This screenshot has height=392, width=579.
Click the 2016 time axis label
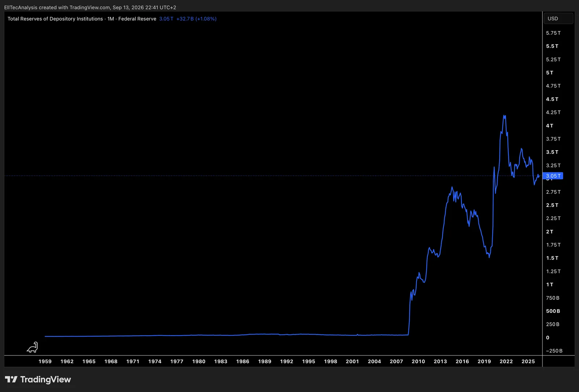click(462, 361)
